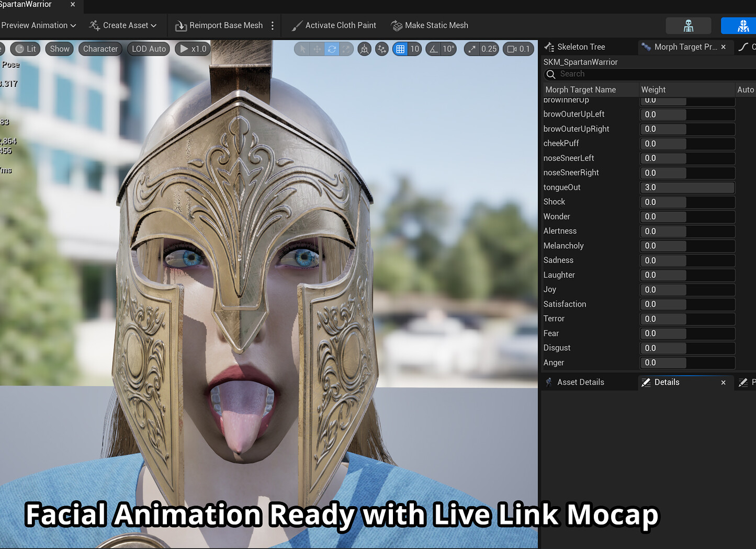Set the noseSneerRight weight field

coord(687,173)
